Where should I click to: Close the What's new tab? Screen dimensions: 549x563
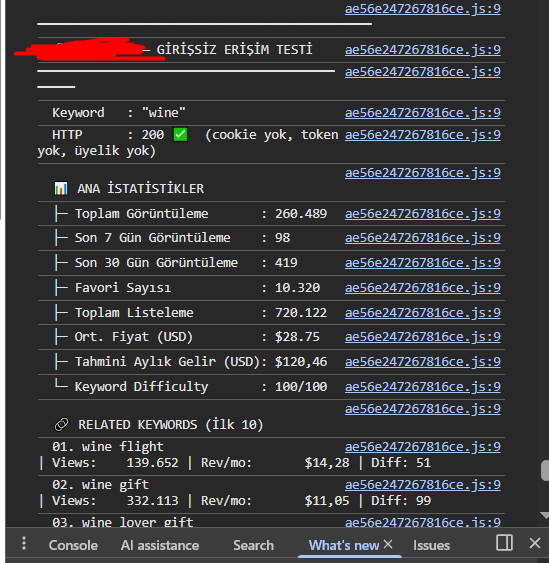tap(388, 544)
